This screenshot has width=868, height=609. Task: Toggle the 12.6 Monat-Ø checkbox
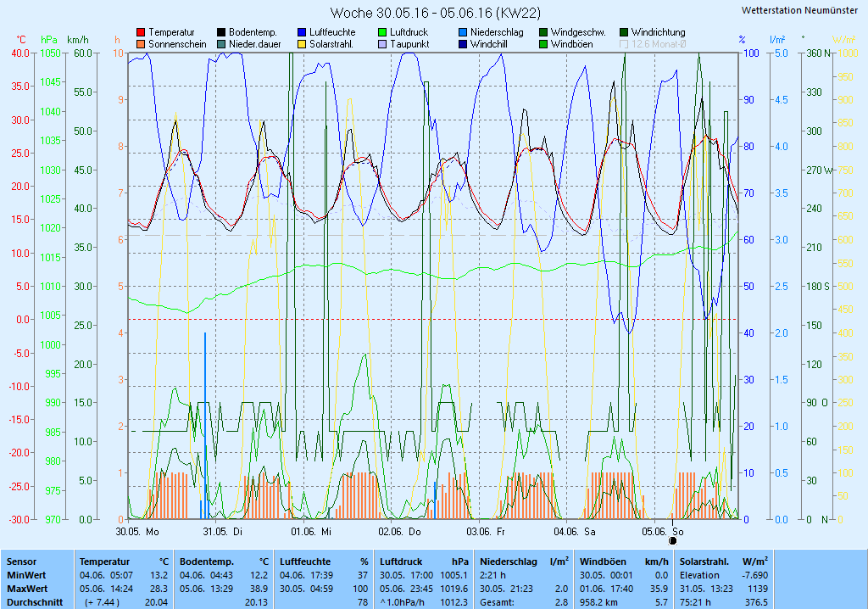(624, 44)
